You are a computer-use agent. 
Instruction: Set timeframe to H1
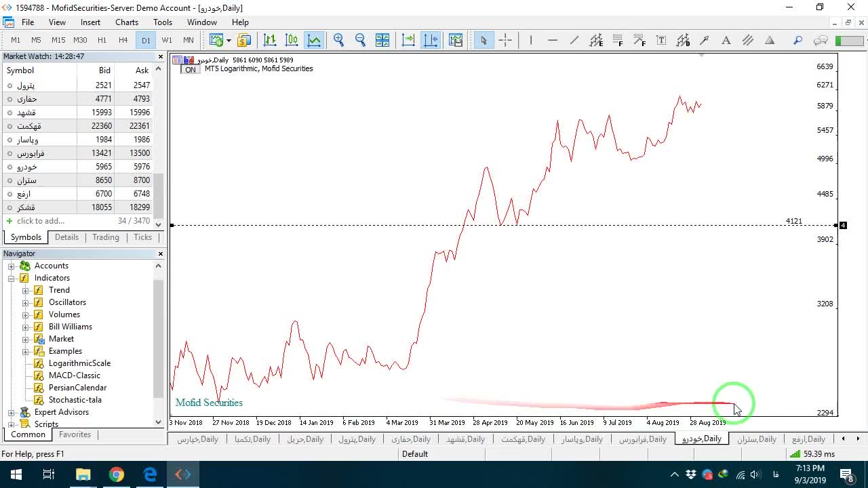point(102,40)
